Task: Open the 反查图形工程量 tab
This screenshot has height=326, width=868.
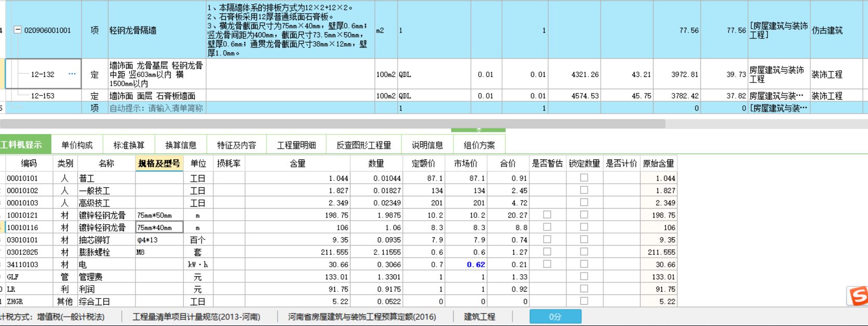Action: 363,145
